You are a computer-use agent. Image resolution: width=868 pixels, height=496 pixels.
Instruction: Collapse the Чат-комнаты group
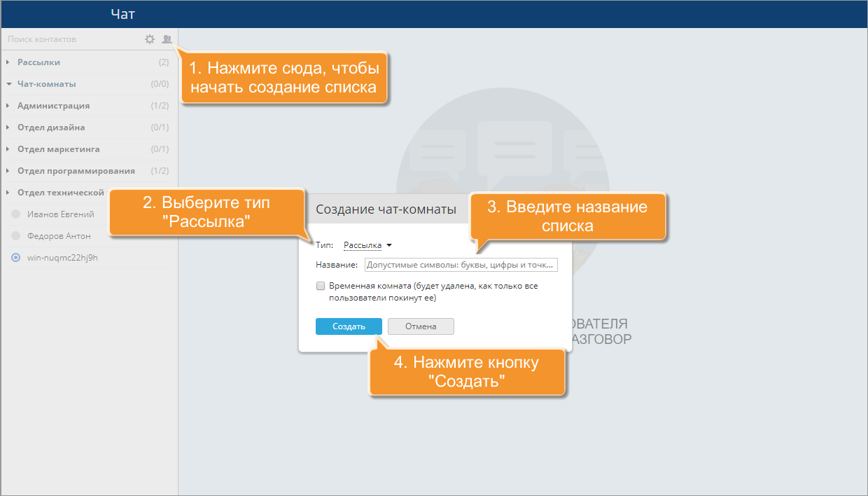point(8,84)
